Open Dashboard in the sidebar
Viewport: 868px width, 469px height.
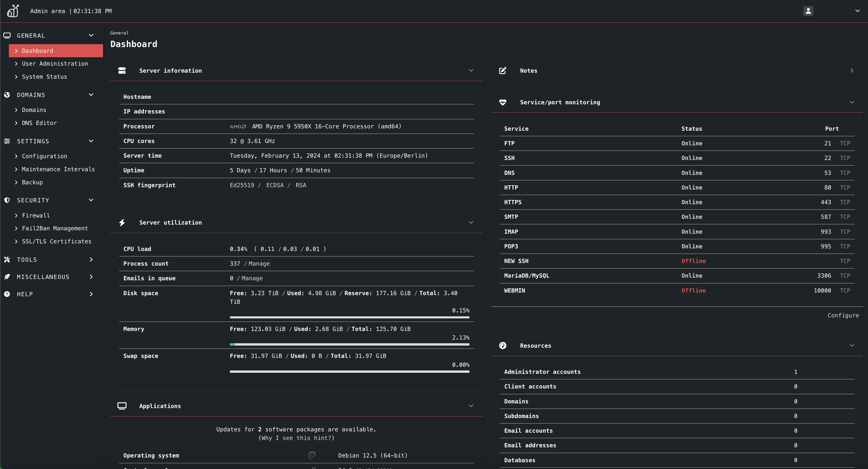[x=56, y=50]
